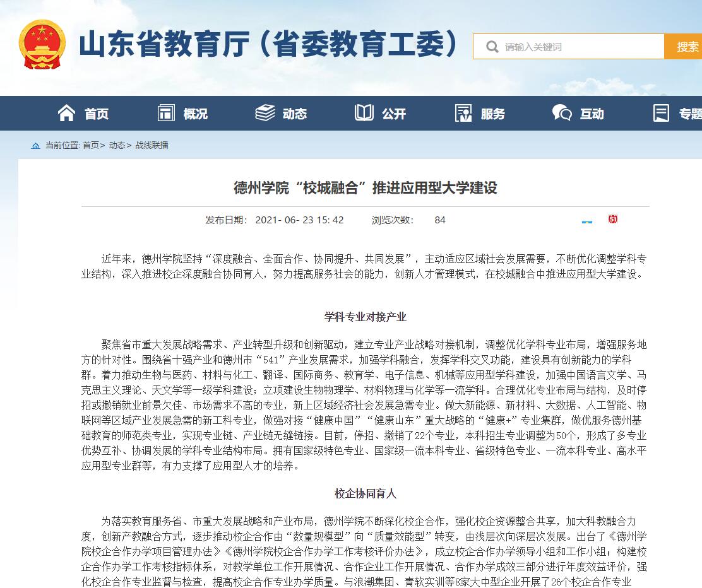The width and height of the screenshot is (702, 588).
Task: Click the house icon beside 首页 in navbar
Action: [x=66, y=113]
